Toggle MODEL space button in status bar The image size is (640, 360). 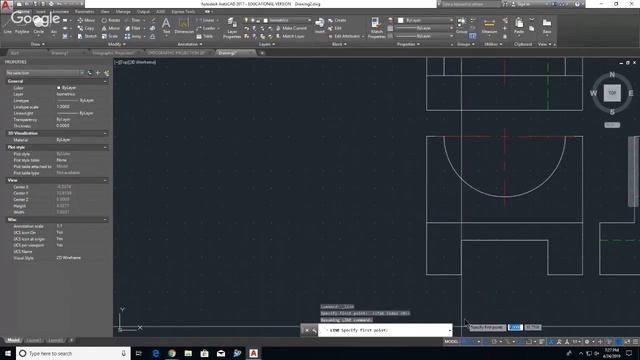[451, 342]
